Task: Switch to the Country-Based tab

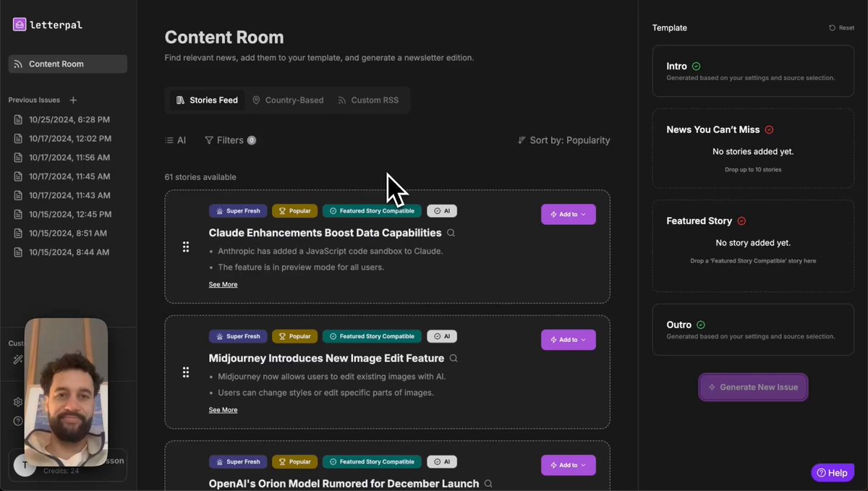Action: click(x=288, y=100)
